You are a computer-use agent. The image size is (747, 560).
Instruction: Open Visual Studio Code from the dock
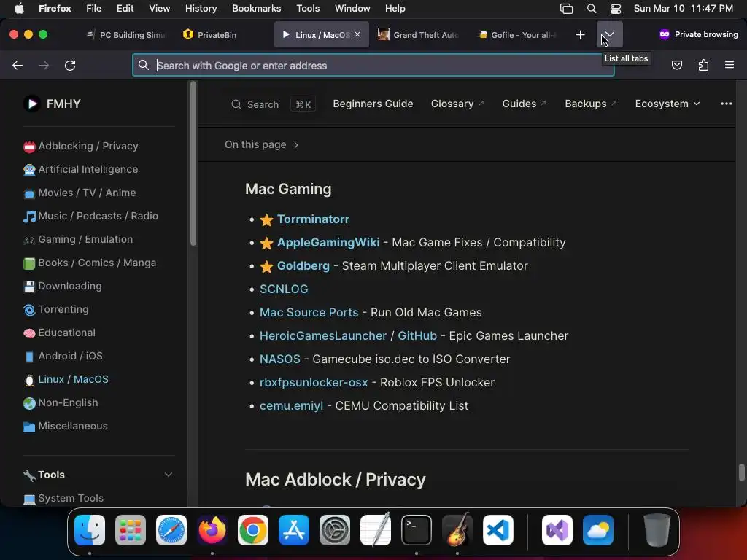pos(498,530)
